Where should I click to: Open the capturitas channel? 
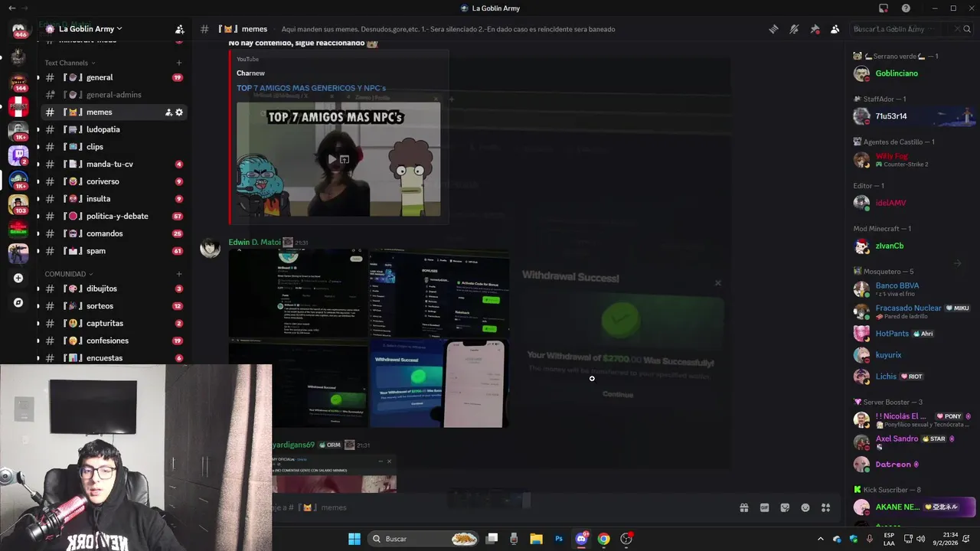coord(113,323)
